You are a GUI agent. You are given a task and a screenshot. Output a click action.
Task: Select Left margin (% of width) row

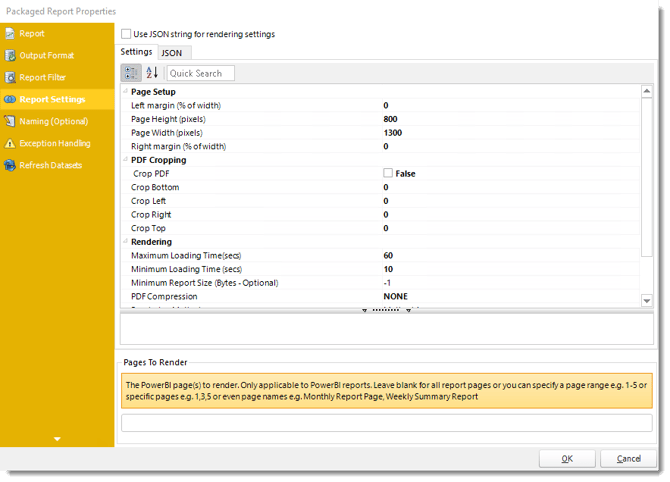[x=380, y=105]
